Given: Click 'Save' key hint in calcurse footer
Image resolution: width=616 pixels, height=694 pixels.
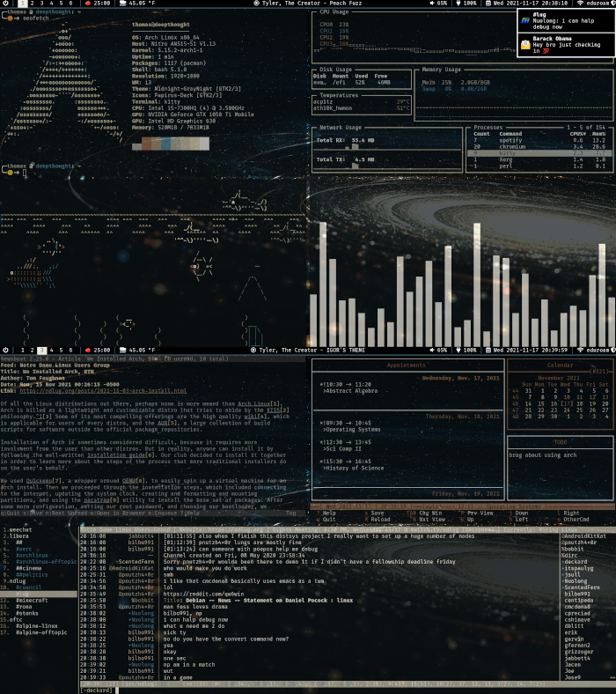Looking at the screenshot, I should coord(378,513).
